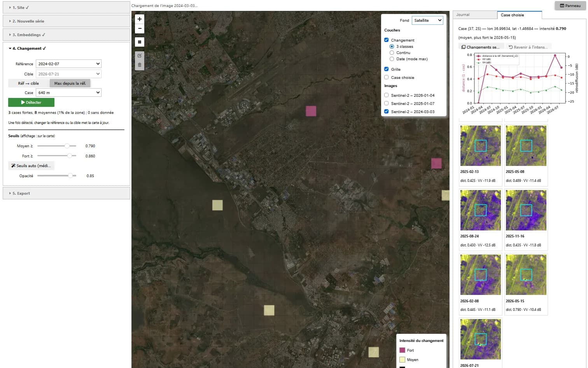Toggle the Changement layer checkbox
This screenshot has width=588, height=368.
tap(387, 40)
